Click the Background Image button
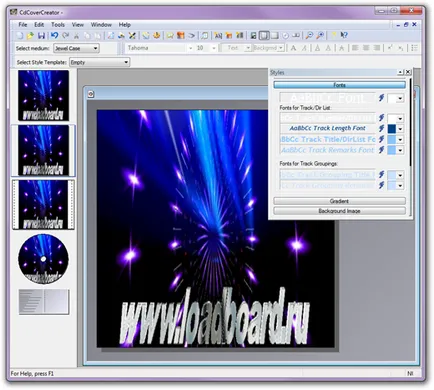This screenshot has height=390, width=434. click(x=339, y=211)
